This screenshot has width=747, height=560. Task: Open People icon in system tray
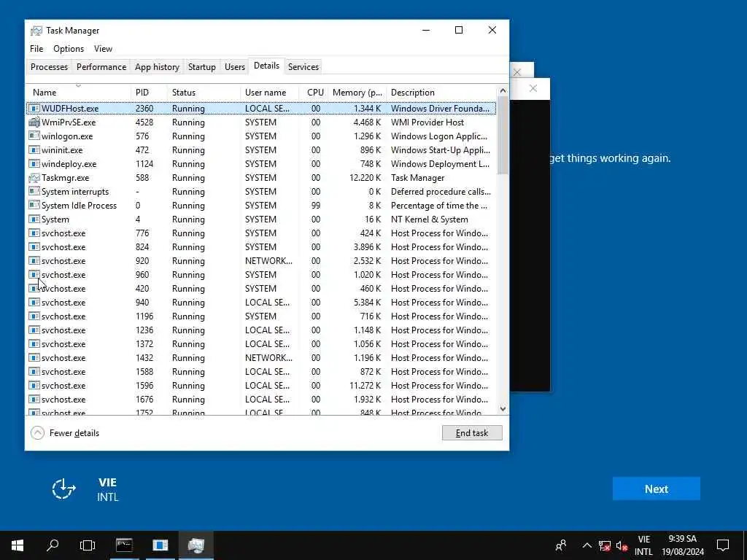coord(561,545)
